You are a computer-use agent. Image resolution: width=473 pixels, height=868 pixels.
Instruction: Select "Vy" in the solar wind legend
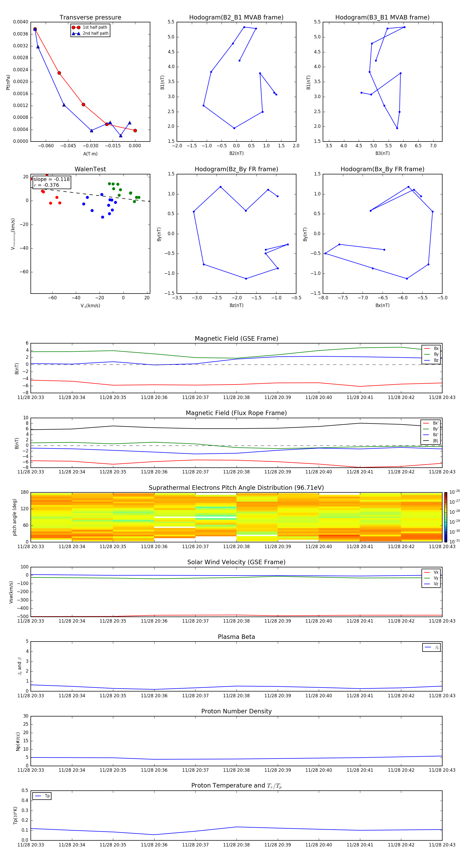[436, 578]
